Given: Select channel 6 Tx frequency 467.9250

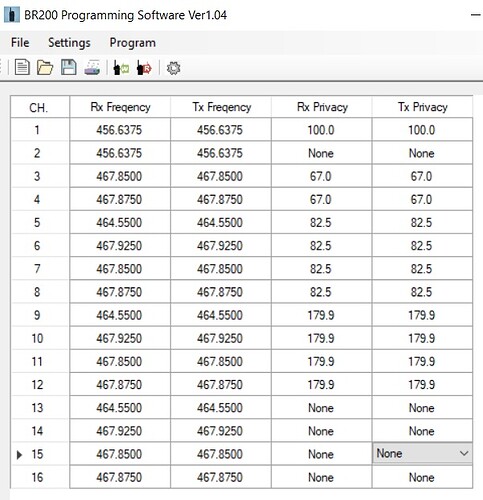Looking at the screenshot, I should (221, 246).
